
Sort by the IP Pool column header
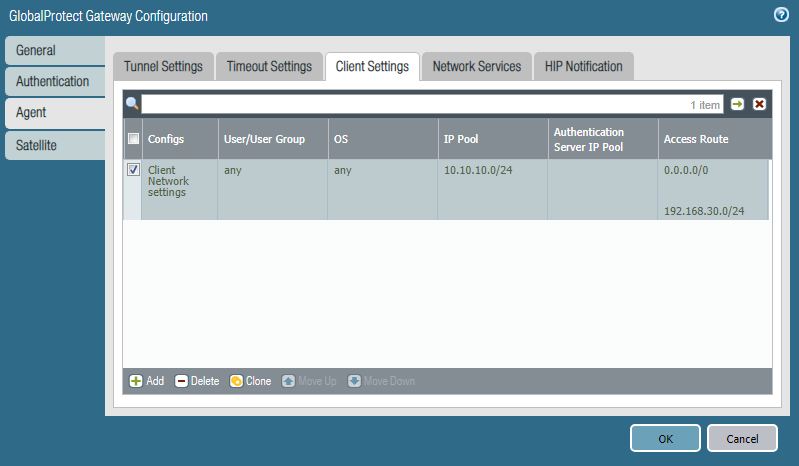pyautogui.click(x=493, y=139)
